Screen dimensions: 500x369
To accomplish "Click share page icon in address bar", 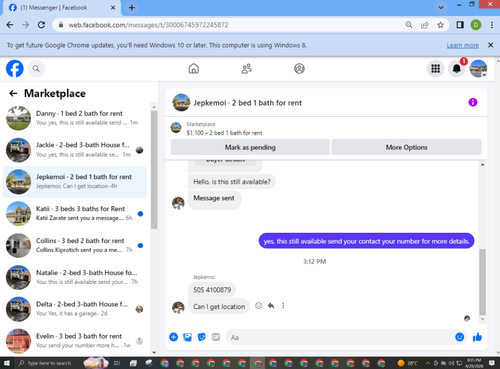I will (425, 25).
